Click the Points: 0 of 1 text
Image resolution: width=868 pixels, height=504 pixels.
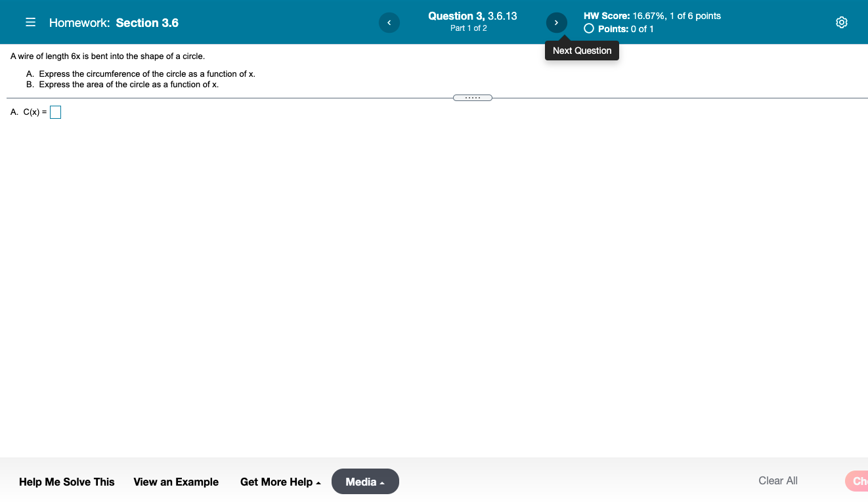[626, 29]
